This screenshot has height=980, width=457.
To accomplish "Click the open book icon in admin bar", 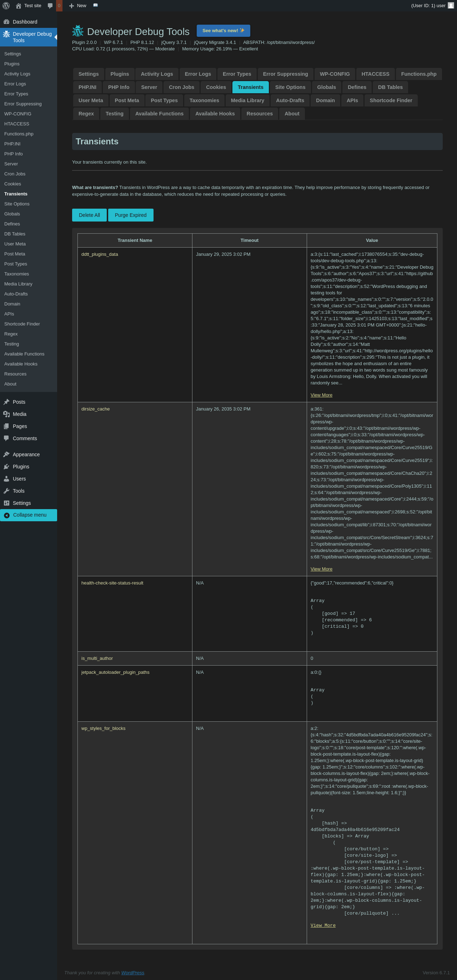I will pos(95,5).
